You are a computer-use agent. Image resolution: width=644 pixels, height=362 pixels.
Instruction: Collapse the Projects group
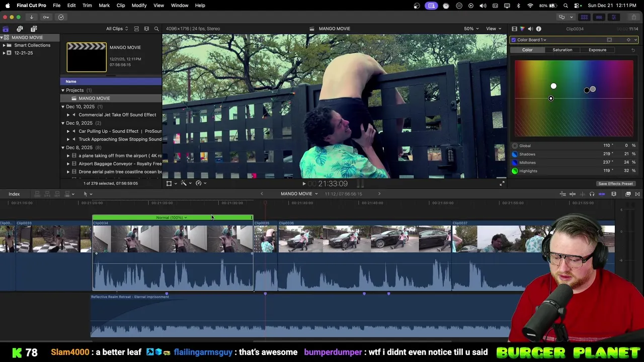[x=63, y=90]
